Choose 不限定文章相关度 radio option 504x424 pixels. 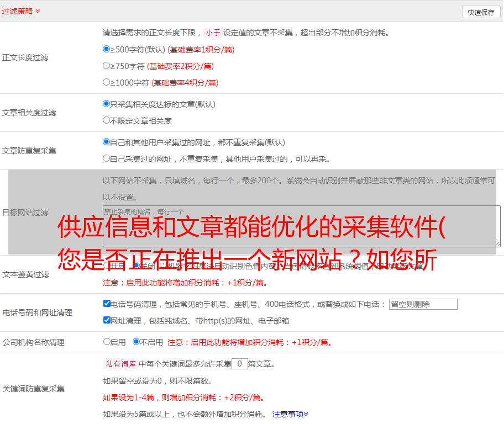[x=107, y=120]
